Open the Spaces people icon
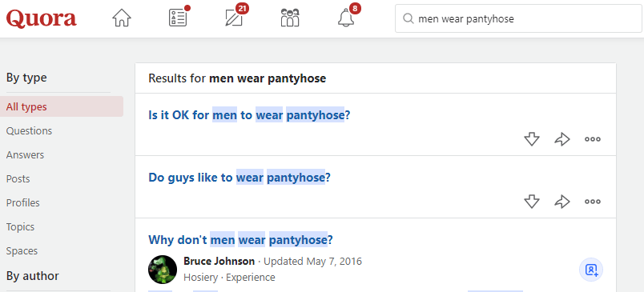This screenshot has width=644, height=292. click(290, 18)
